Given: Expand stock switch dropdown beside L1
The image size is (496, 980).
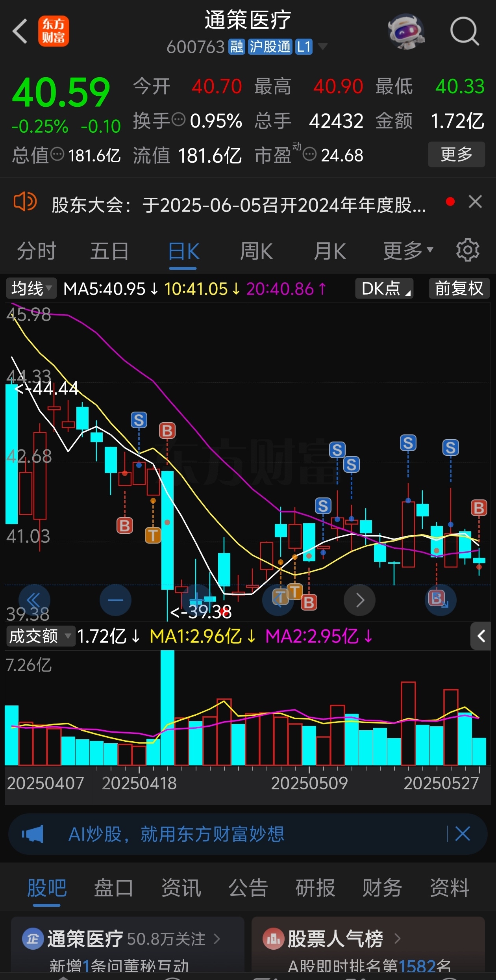Looking at the screenshot, I should coord(322,46).
